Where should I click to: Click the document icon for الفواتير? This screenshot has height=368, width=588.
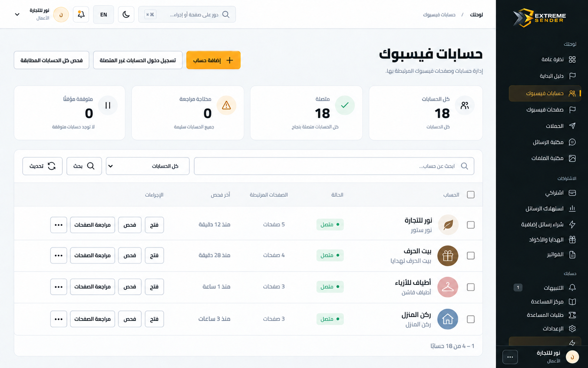point(572,254)
